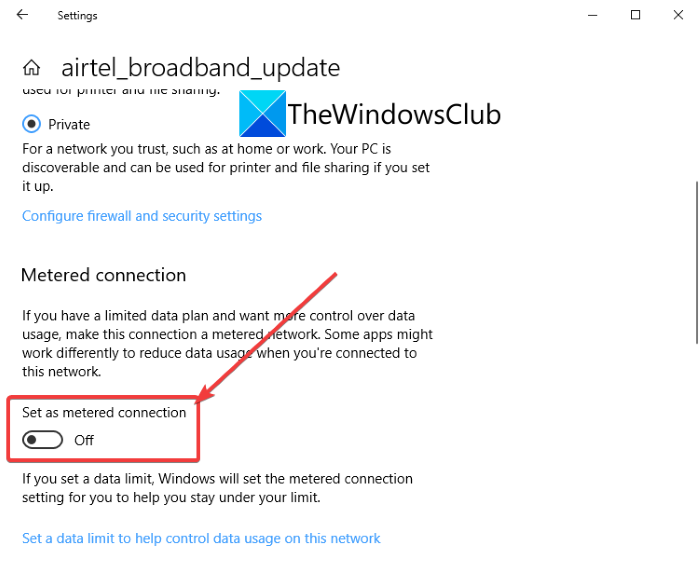The height and width of the screenshot is (575, 700).
Task: Minimize the Settings window
Action: [589, 15]
